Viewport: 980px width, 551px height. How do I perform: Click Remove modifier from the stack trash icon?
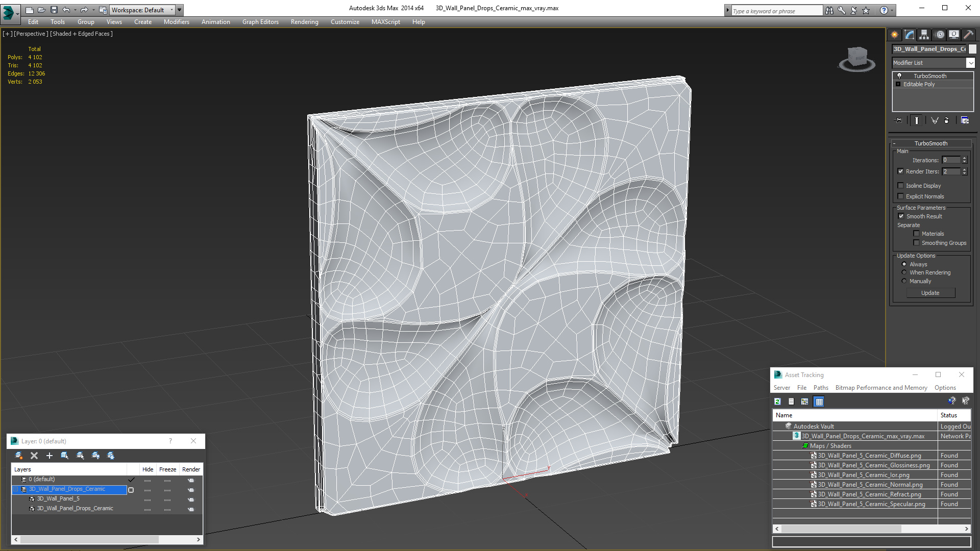[x=947, y=120]
